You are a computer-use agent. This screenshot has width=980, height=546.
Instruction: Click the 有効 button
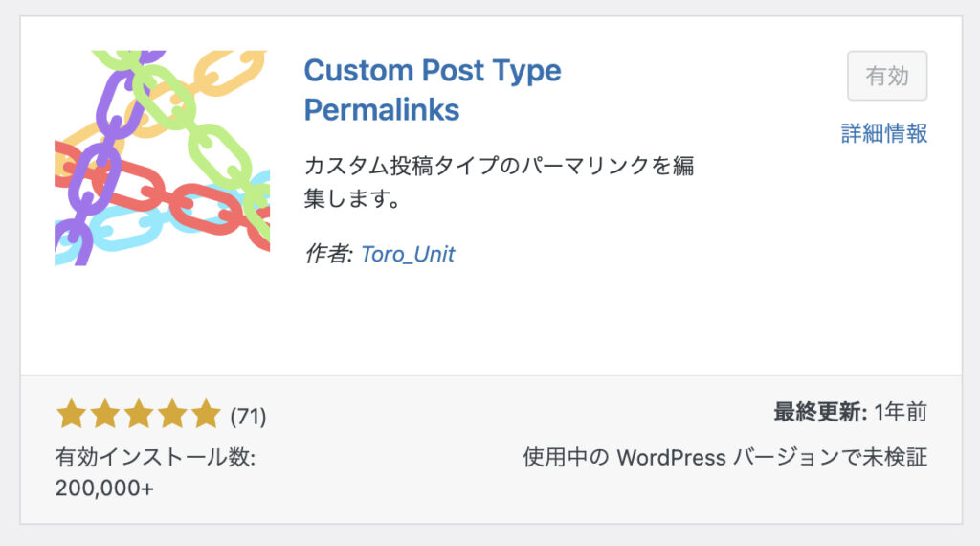pyautogui.click(x=887, y=76)
